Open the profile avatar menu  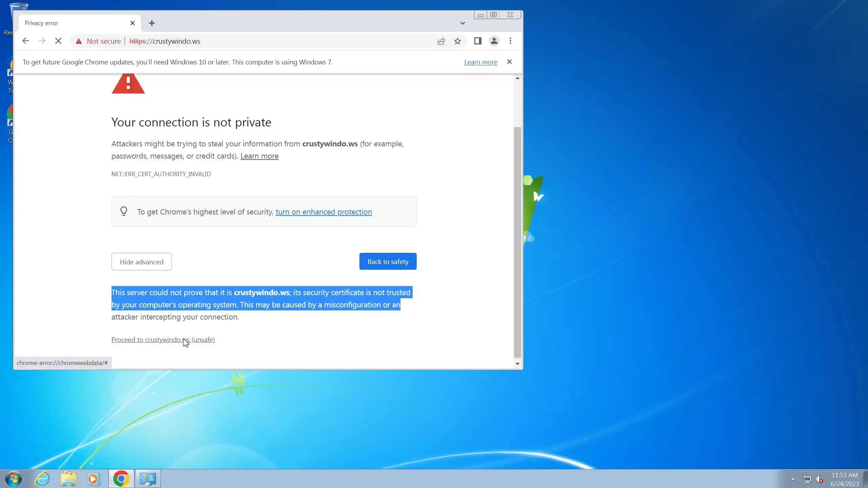click(494, 41)
